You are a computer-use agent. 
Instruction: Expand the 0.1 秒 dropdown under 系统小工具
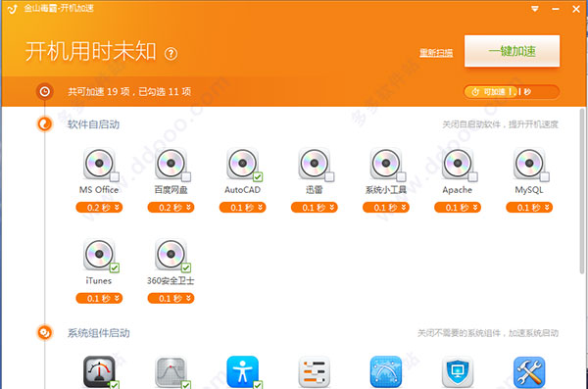click(x=386, y=208)
